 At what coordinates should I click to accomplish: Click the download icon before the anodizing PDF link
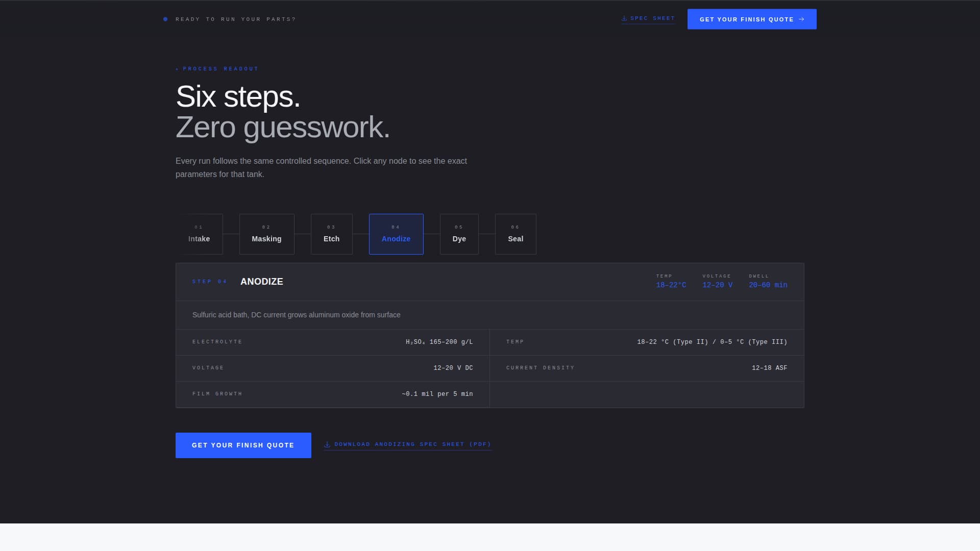click(x=327, y=444)
